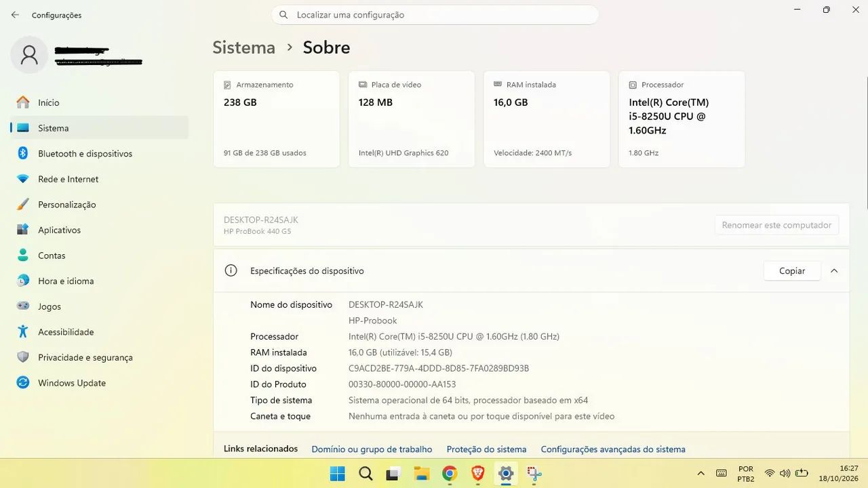Open Acessibilidade settings
This screenshot has width=868, height=488.
point(99,331)
